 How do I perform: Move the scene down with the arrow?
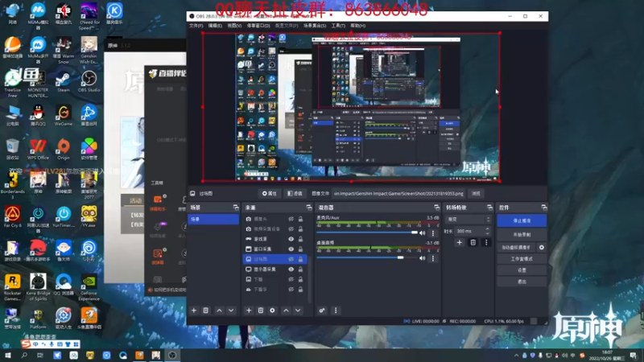[x=231, y=311]
